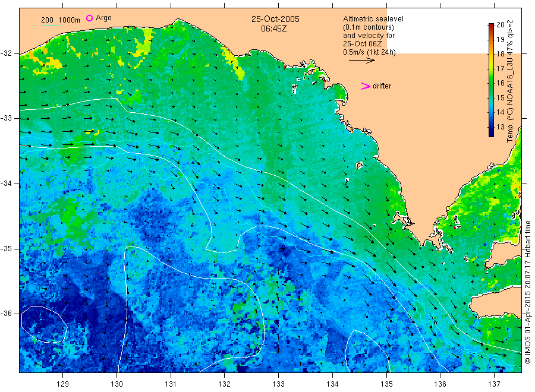This screenshot has width=535, height=392.
Task: Click the longitude label 132
Action: coord(225,384)
